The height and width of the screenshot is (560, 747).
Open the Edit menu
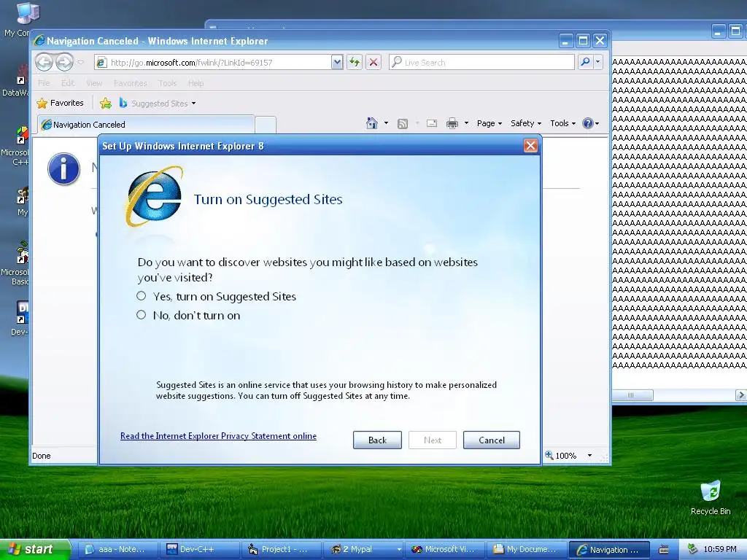pyautogui.click(x=68, y=83)
